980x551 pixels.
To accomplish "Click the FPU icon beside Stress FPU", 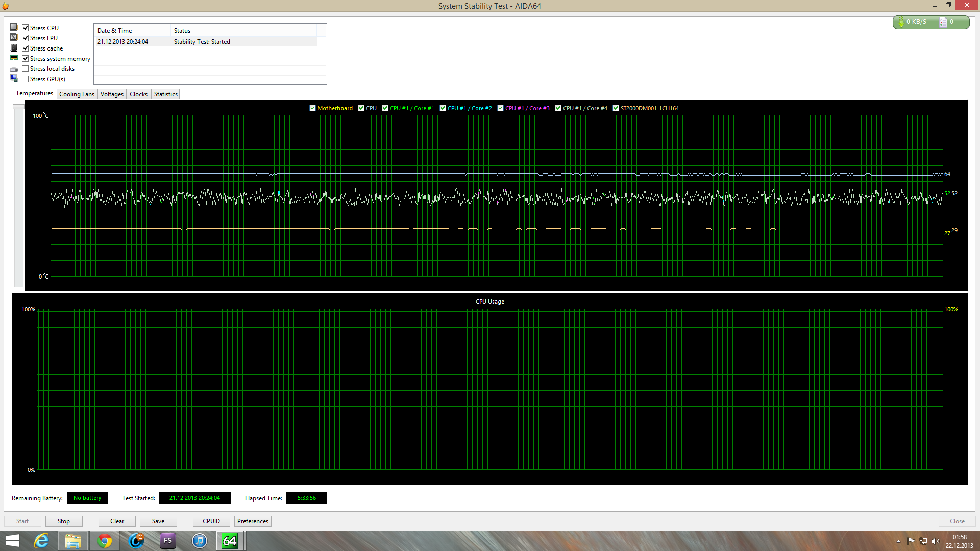I will coord(14,37).
